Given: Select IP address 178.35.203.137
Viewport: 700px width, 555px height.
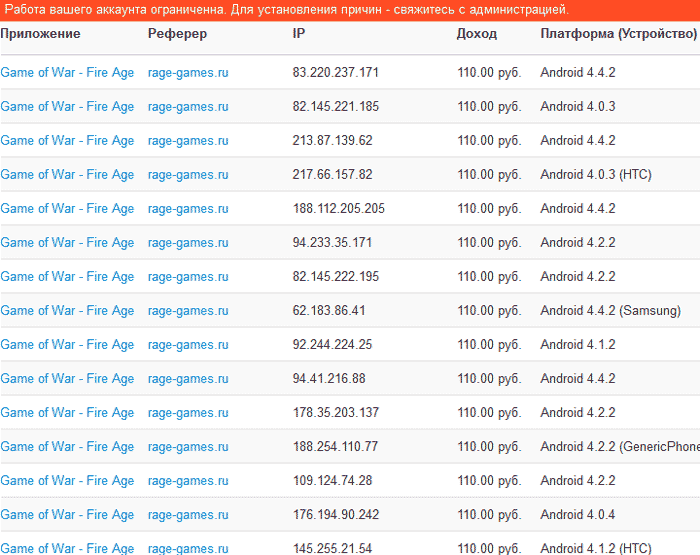Looking at the screenshot, I should tap(336, 413).
